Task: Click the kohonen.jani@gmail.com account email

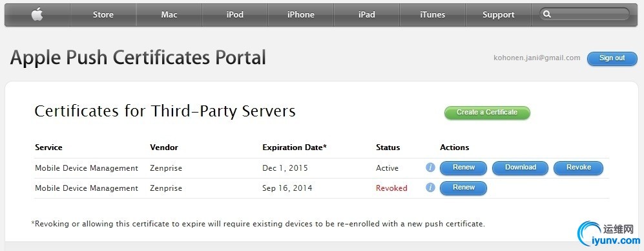Action: pyautogui.click(x=537, y=58)
